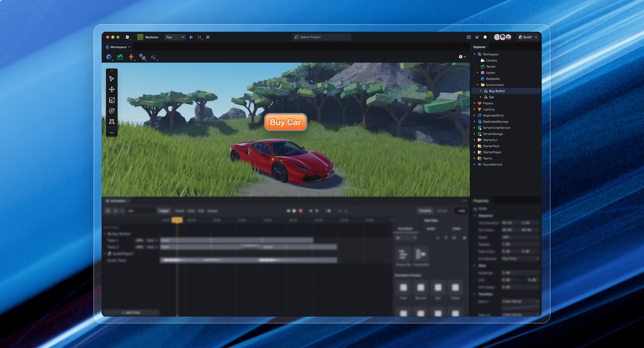Select the Players row label
This screenshot has width=644, height=348.
pyautogui.click(x=488, y=103)
